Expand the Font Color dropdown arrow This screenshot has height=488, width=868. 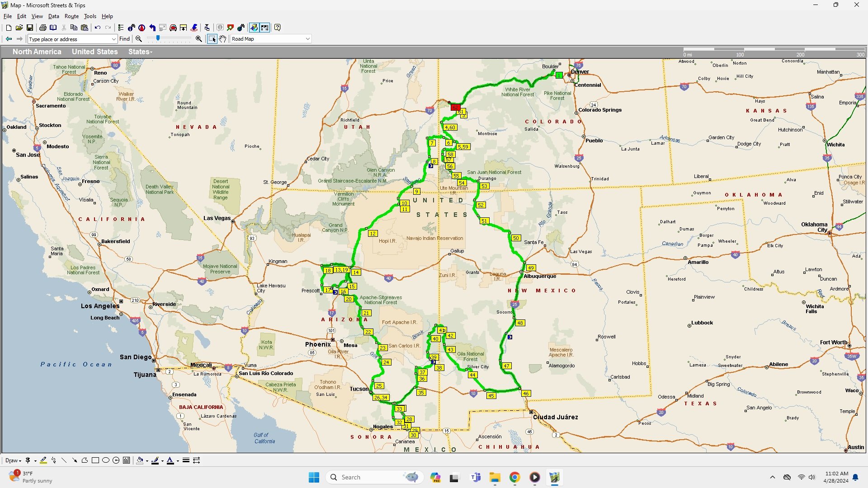178,461
